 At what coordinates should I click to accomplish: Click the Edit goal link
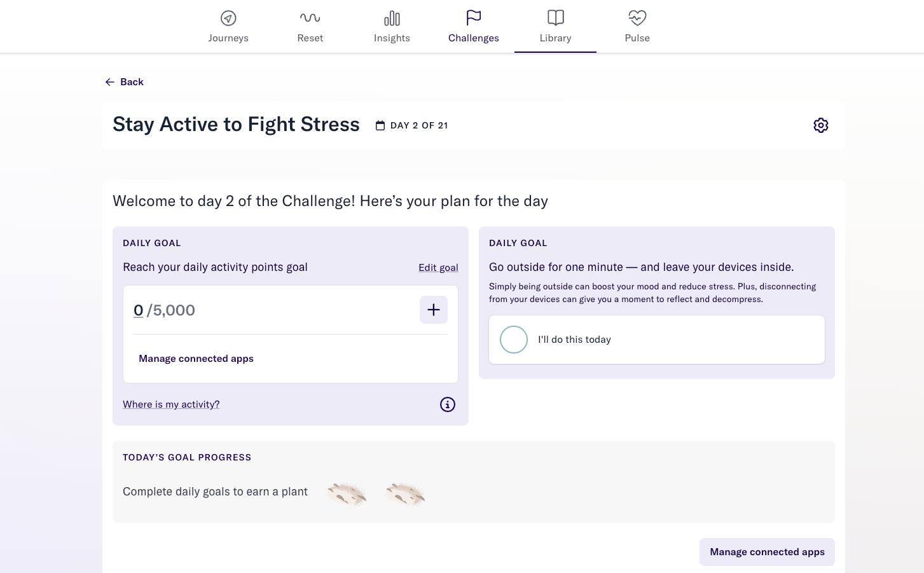438,268
